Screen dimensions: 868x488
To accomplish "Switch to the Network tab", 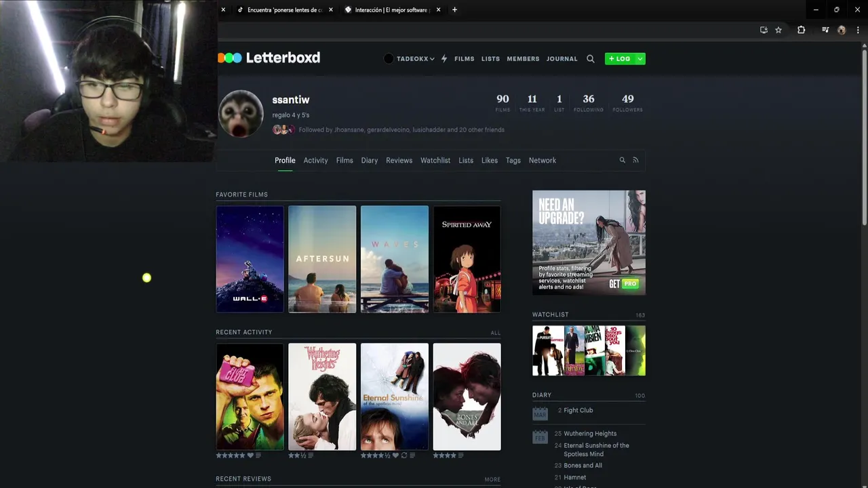I will 542,161.
